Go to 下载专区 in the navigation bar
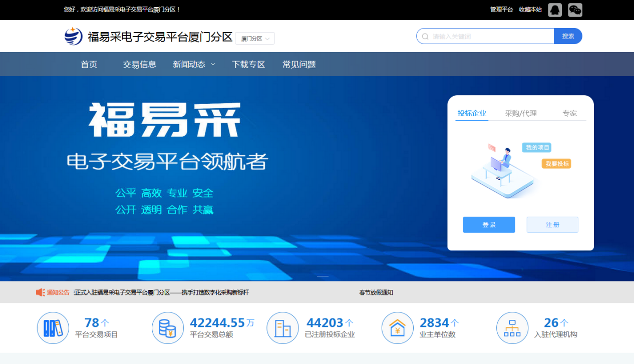The height and width of the screenshot is (364, 634). (x=248, y=64)
